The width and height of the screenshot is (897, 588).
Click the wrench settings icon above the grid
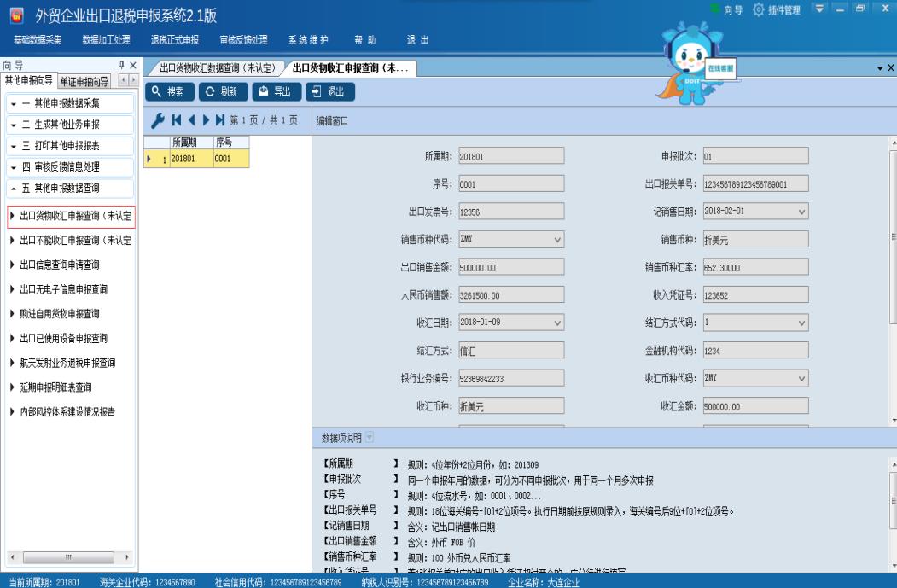click(156, 121)
